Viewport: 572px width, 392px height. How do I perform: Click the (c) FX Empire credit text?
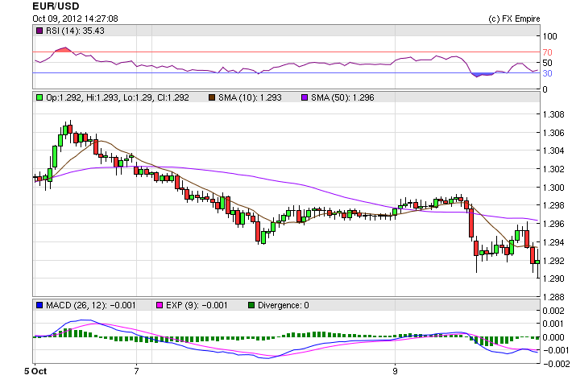pyautogui.click(x=514, y=19)
